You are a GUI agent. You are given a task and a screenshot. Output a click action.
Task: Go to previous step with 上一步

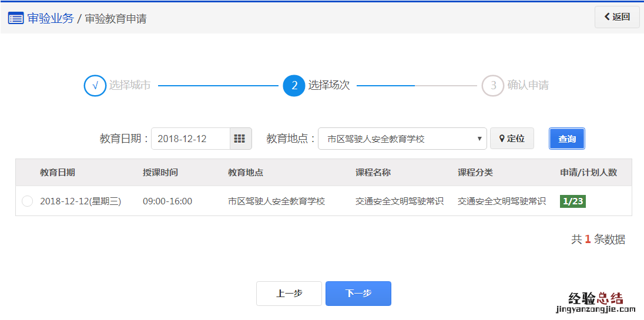[x=289, y=294]
